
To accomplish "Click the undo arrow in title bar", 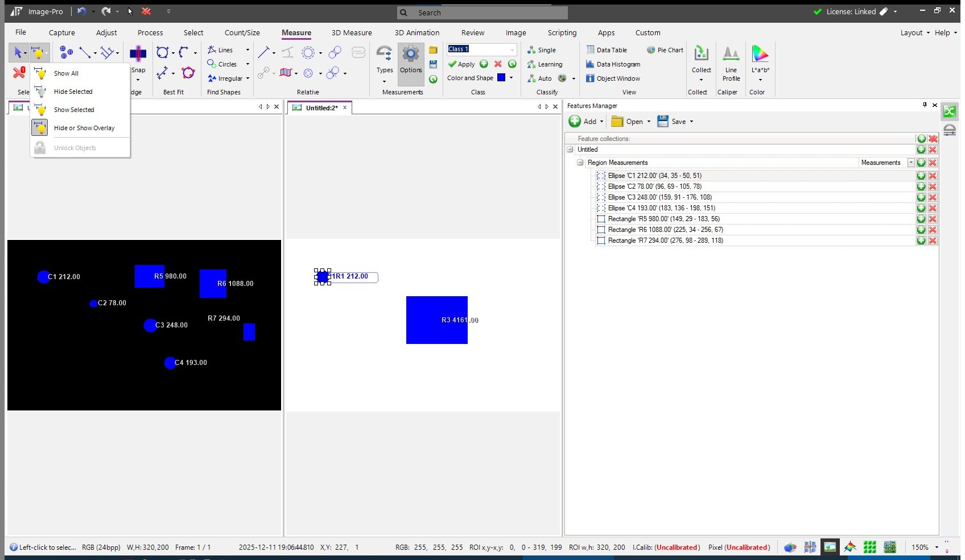I will click(82, 11).
